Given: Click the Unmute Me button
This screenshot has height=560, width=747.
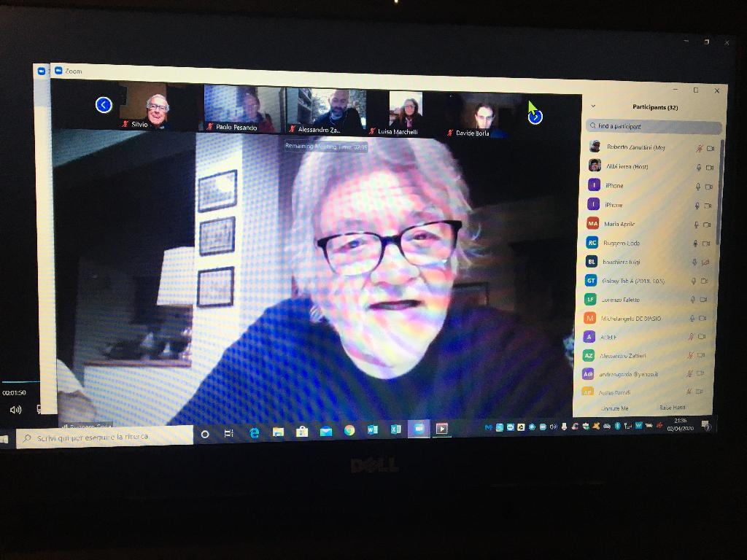Looking at the screenshot, I should [x=614, y=408].
